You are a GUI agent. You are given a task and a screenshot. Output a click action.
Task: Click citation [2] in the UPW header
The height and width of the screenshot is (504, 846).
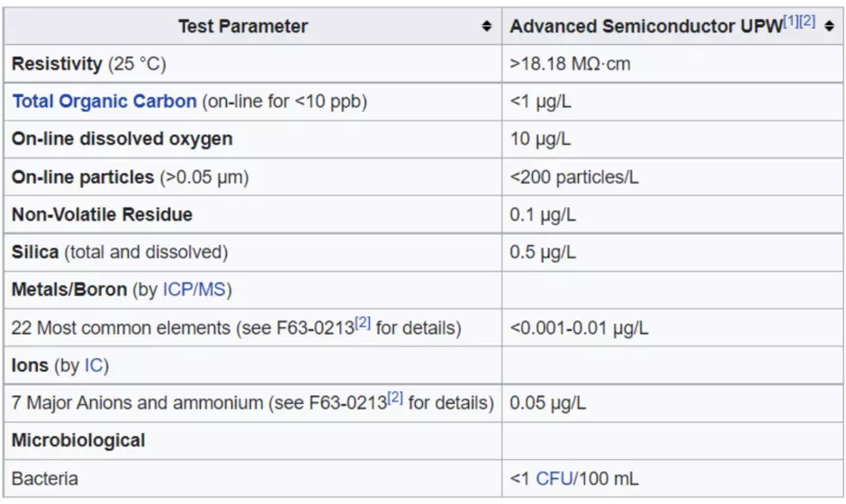[x=807, y=21]
